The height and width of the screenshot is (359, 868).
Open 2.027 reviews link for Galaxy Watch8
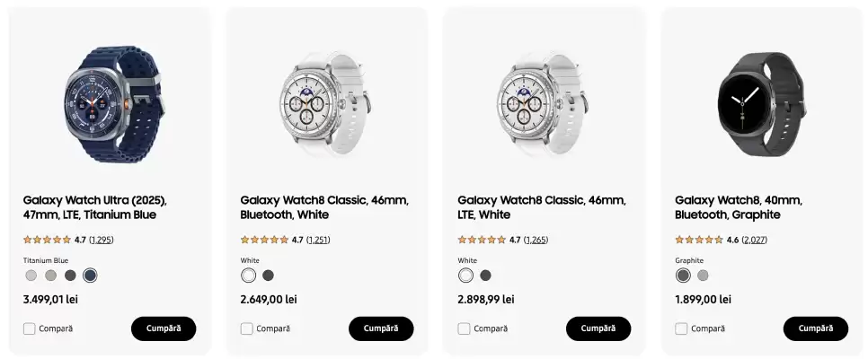tap(755, 240)
